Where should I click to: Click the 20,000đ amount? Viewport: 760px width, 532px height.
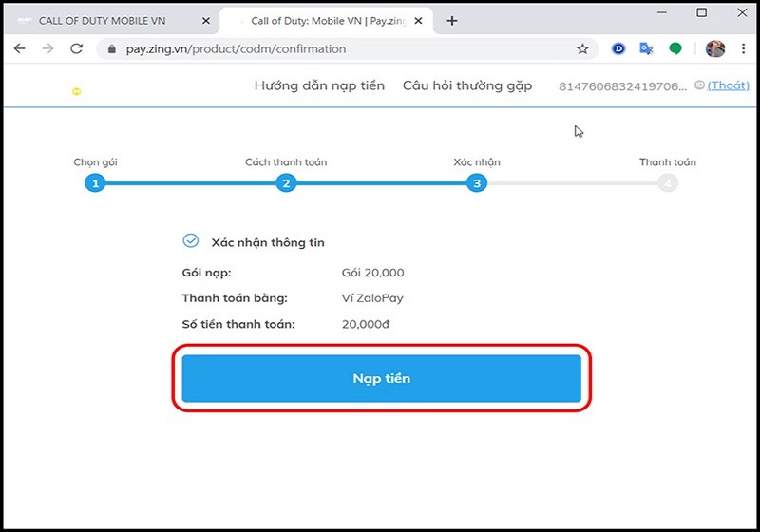tap(366, 324)
